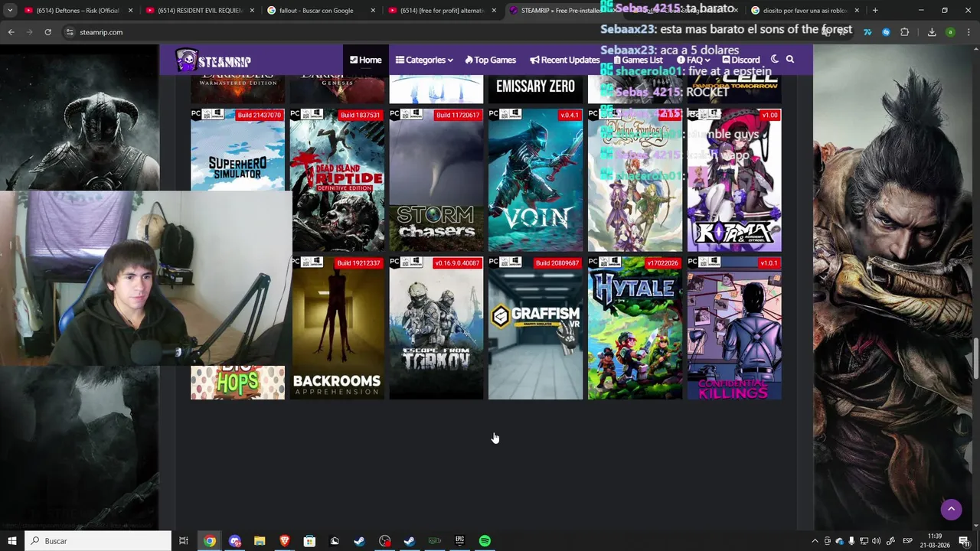This screenshot has width=980, height=551.
Task: Open the Recent Updates page
Action: [x=565, y=60]
